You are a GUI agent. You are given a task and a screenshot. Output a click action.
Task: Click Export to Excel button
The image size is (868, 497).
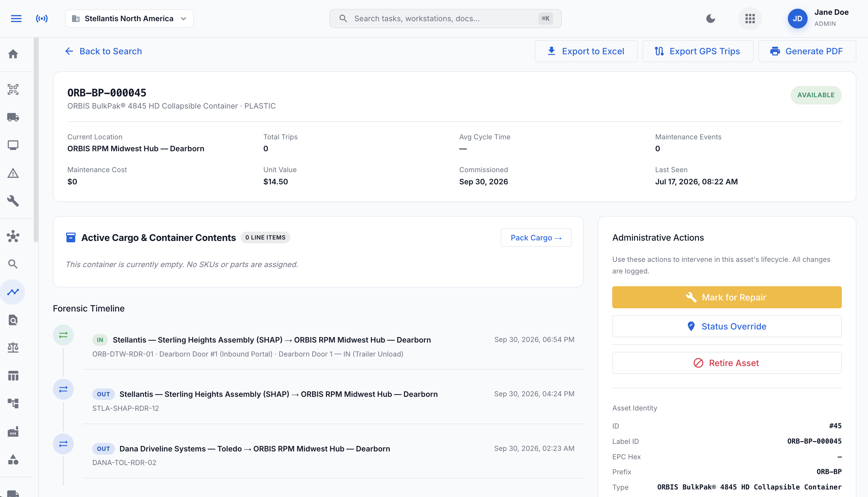pyautogui.click(x=586, y=51)
